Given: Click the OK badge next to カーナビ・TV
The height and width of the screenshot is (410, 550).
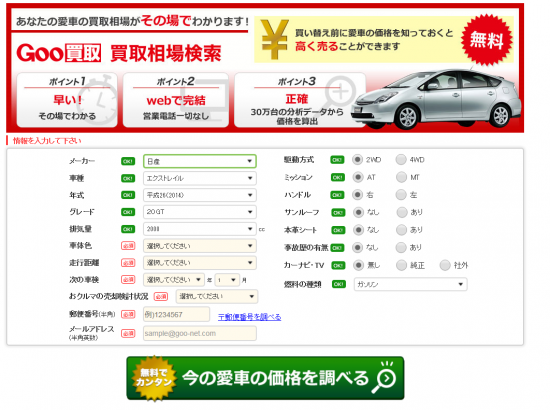Looking at the screenshot, I should [x=338, y=266].
